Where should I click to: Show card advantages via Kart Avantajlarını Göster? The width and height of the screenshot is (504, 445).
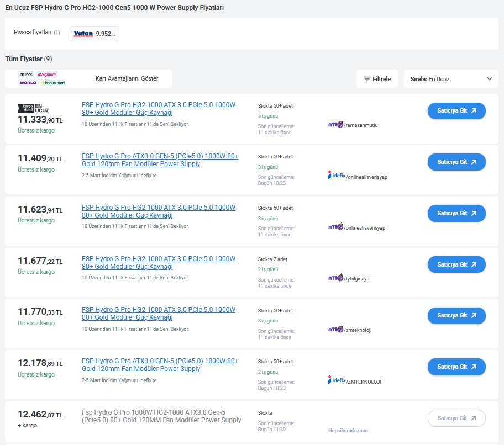pyautogui.click(x=127, y=78)
